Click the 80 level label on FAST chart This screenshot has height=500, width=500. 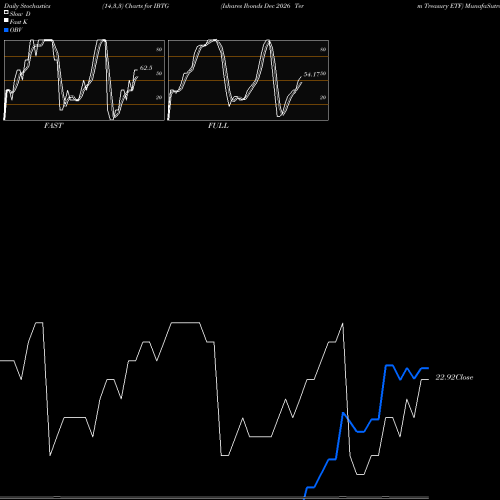[x=159, y=49]
